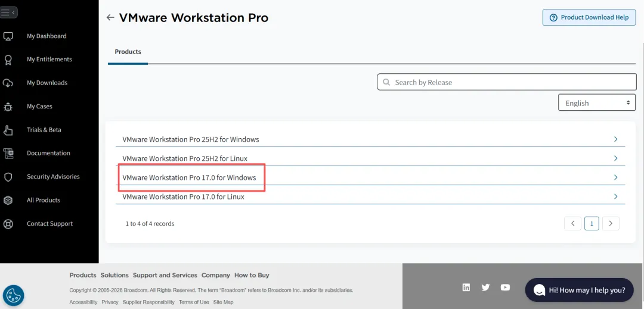Select VMware Workstation Pro 17.0 for Linux

point(183,196)
